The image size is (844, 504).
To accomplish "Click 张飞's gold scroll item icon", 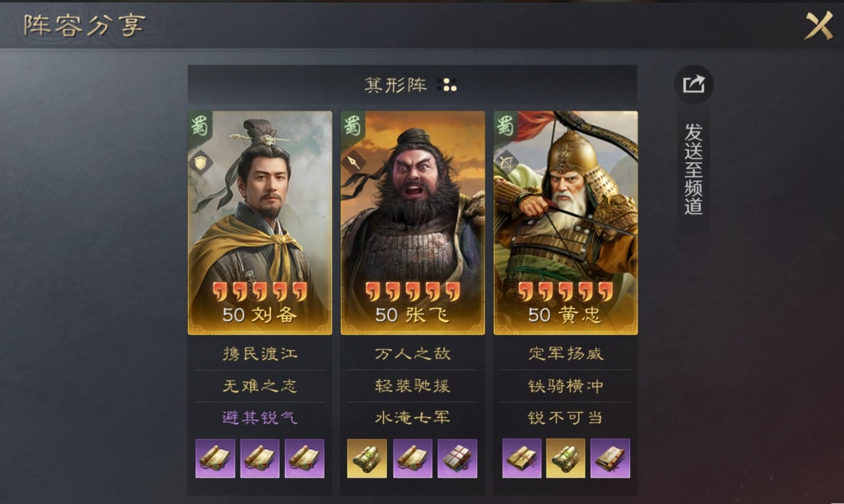I will pyautogui.click(x=367, y=458).
